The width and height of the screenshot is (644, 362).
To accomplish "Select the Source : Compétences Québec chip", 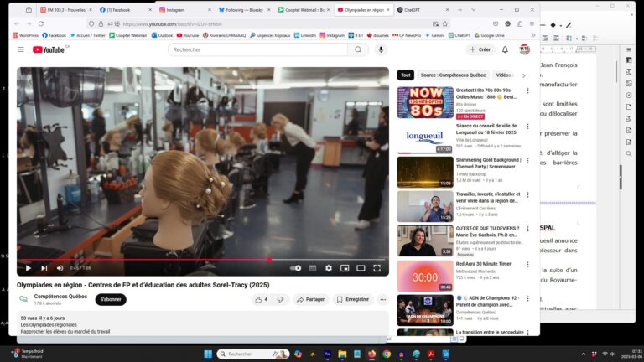I will (x=453, y=75).
